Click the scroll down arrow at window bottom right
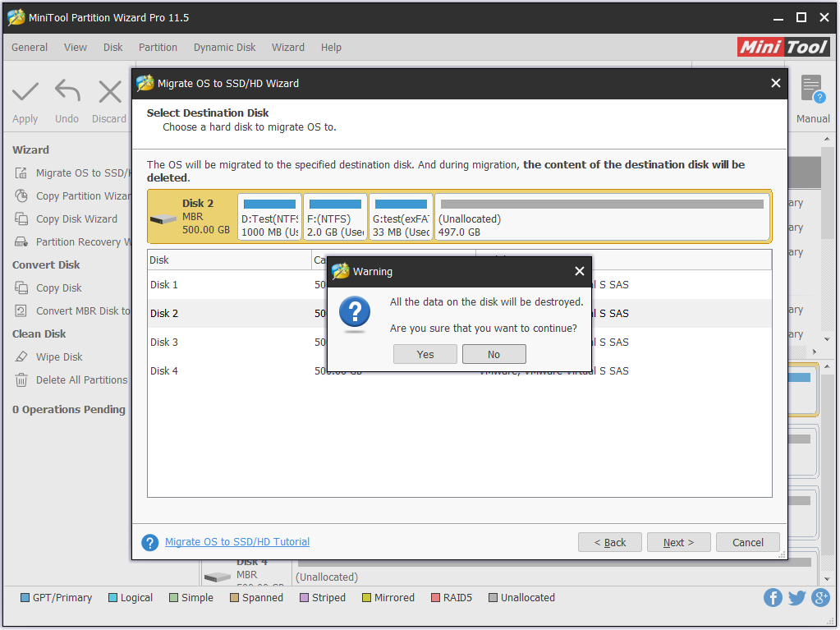The height and width of the screenshot is (630, 840). coord(827,578)
